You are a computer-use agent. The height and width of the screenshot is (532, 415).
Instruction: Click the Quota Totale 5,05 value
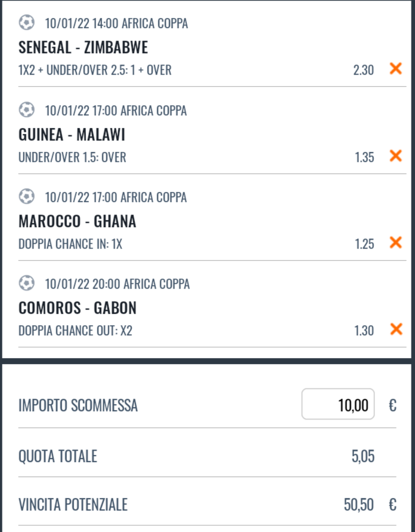coord(363,456)
